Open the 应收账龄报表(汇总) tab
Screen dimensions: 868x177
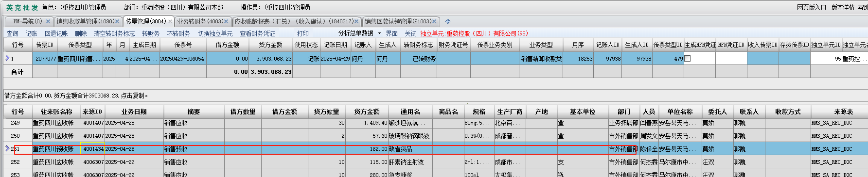[x=294, y=21]
